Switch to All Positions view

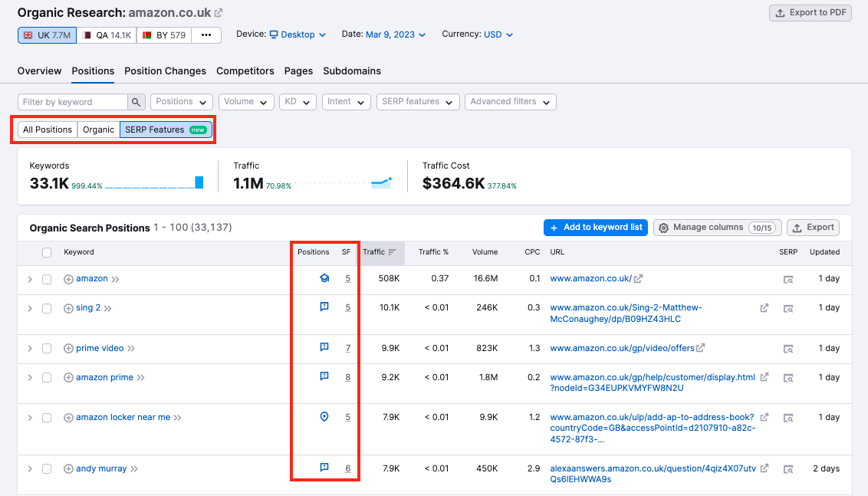click(48, 130)
